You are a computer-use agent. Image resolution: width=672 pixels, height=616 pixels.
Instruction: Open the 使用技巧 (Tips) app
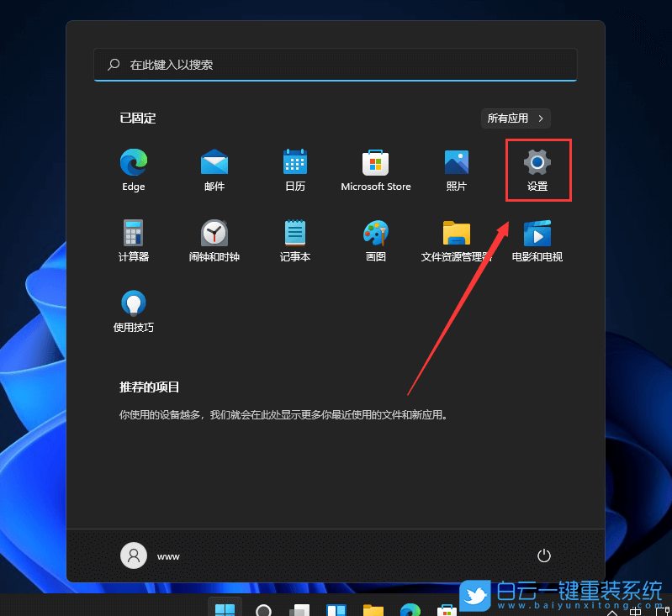click(133, 312)
